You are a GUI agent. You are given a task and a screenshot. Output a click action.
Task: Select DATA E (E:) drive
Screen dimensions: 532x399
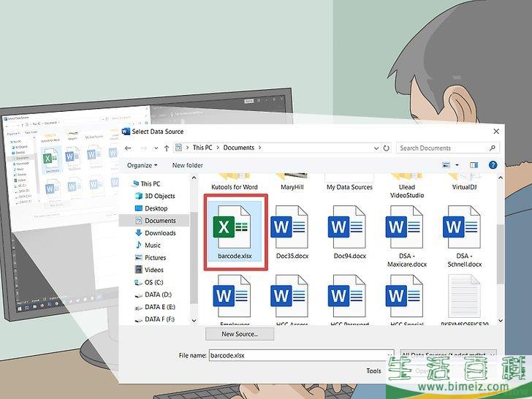pyautogui.click(x=155, y=307)
